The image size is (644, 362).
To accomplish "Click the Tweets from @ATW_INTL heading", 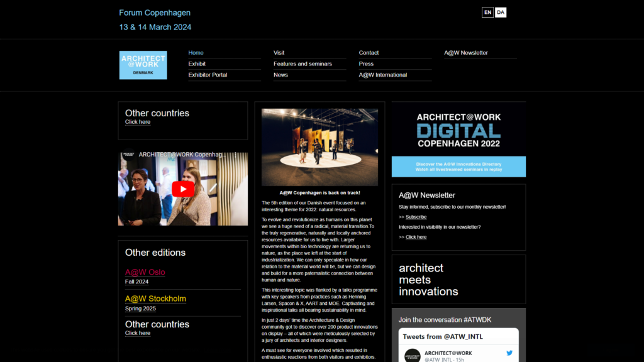I will (x=443, y=337).
